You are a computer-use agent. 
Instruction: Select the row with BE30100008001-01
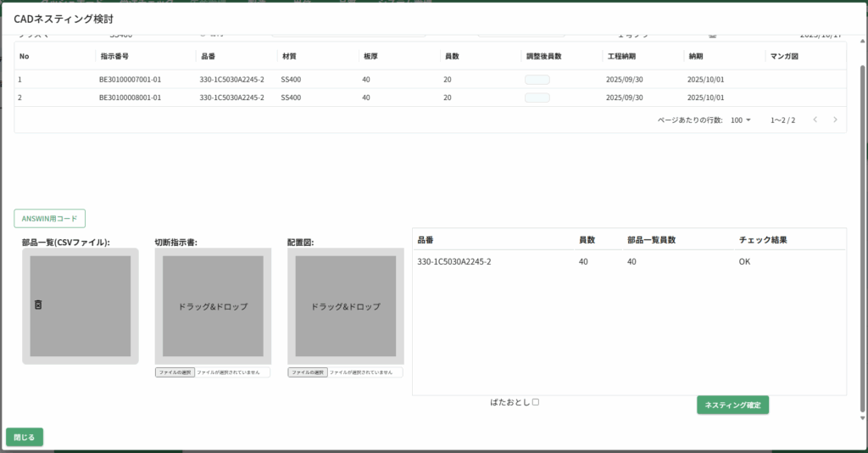click(130, 98)
